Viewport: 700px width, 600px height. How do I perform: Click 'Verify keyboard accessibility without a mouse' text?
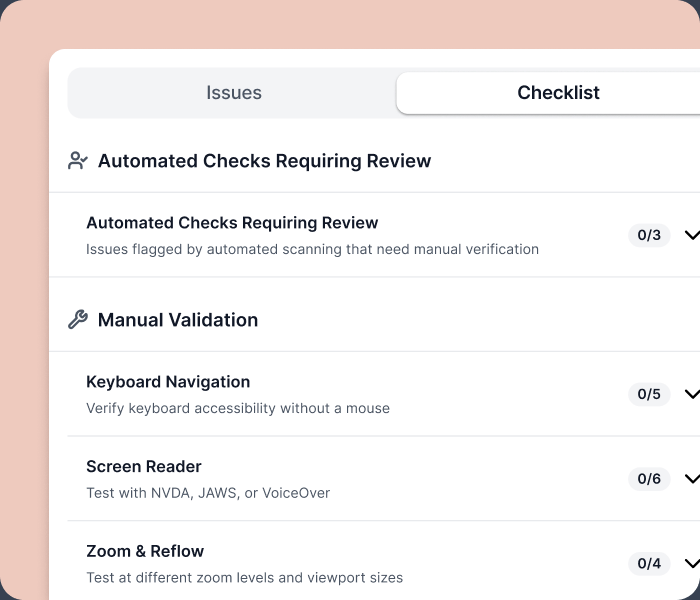238,408
